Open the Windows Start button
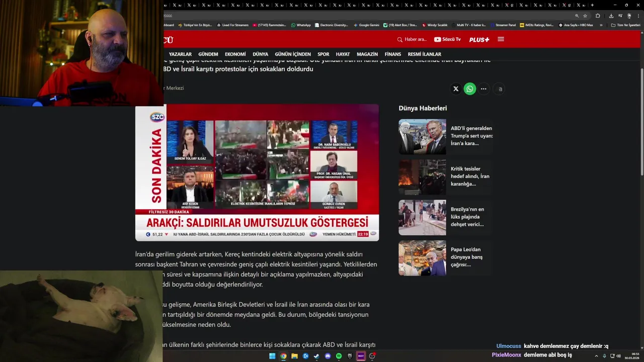 (272, 356)
